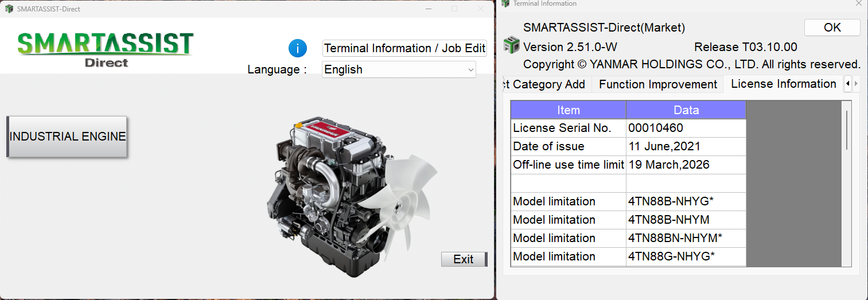
Task: Click the SMARTASSIST-Direct(Market) heading
Action: 604,28
